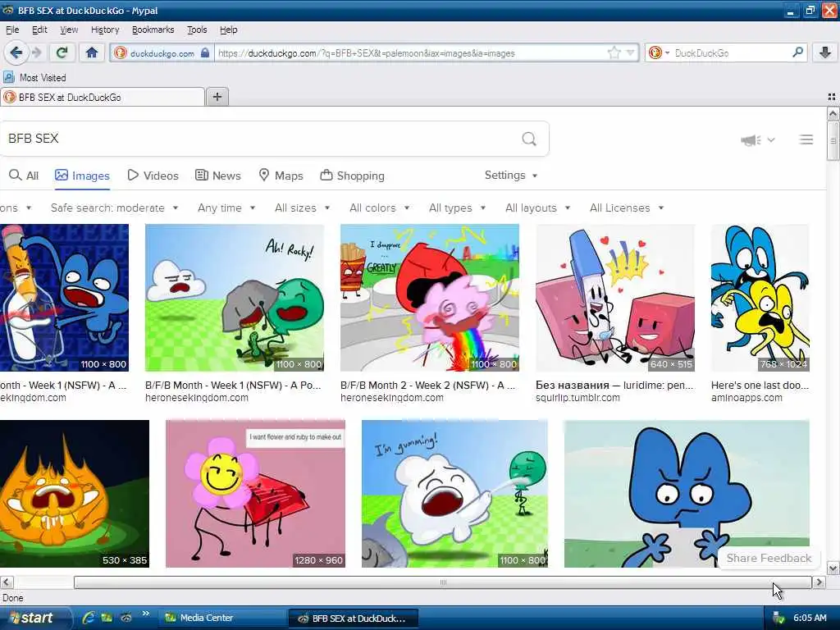Open the Help menu
The image size is (840, 630).
click(x=228, y=30)
